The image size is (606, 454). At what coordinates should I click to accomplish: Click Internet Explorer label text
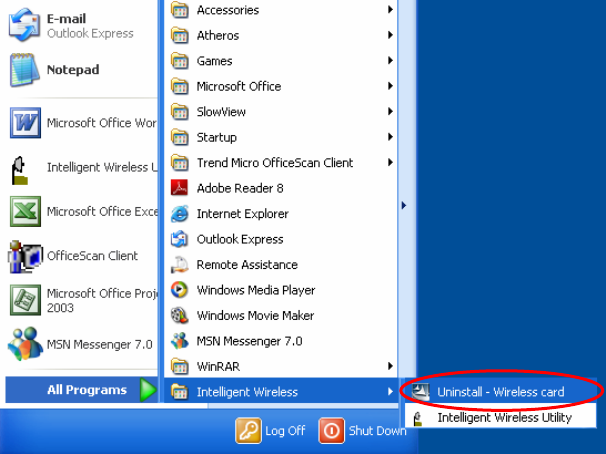point(243,214)
